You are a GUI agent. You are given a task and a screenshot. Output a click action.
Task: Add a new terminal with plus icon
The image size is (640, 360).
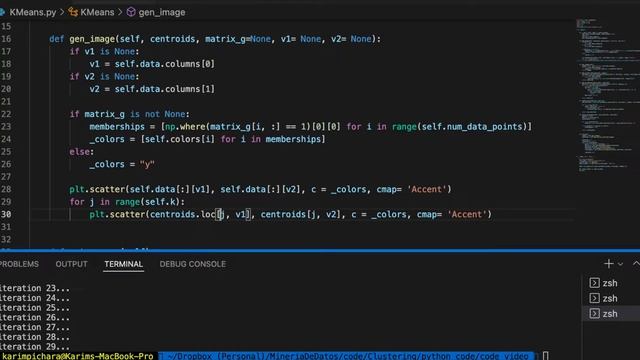(608, 264)
